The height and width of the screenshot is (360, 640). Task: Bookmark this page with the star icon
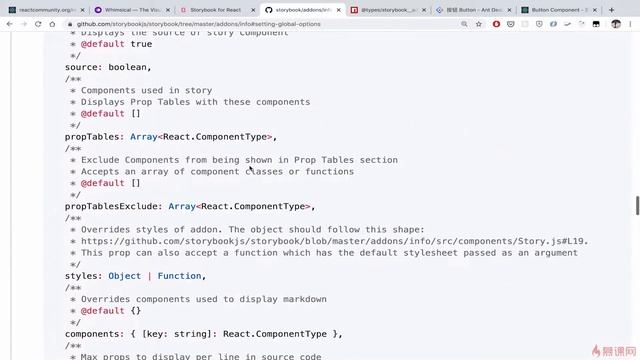pos(479,24)
